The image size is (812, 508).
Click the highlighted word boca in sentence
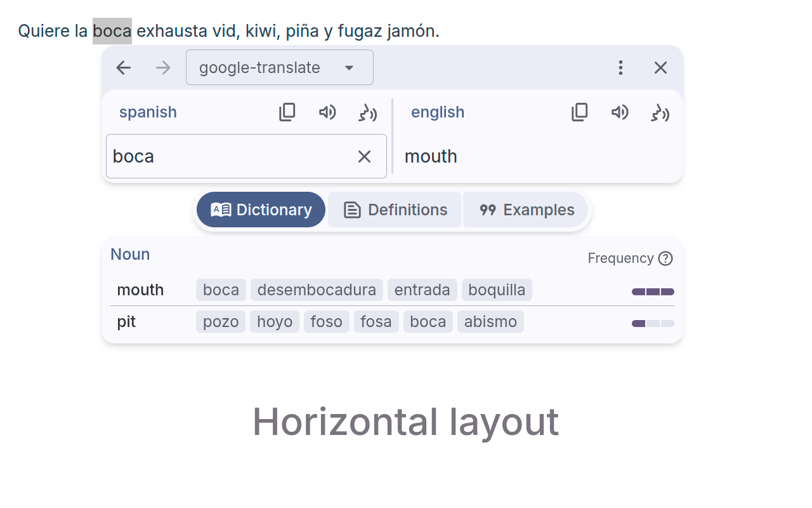coord(112,31)
